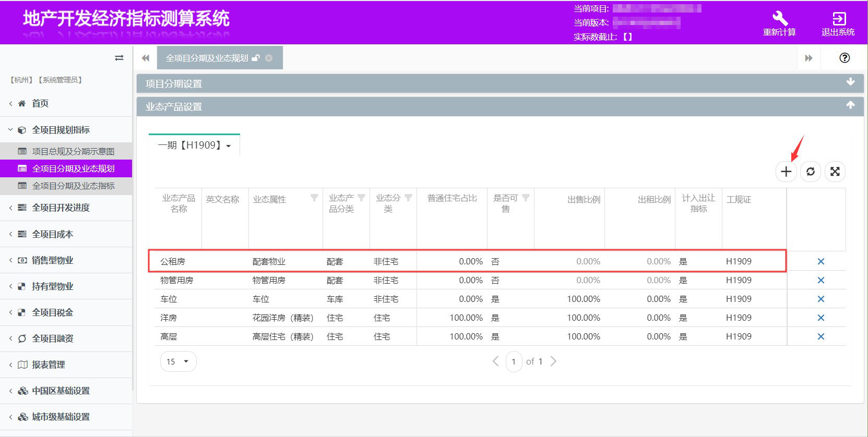Delete the 车位 row with X icon
The height and width of the screenshot is (437, 868).
[821, 299]
